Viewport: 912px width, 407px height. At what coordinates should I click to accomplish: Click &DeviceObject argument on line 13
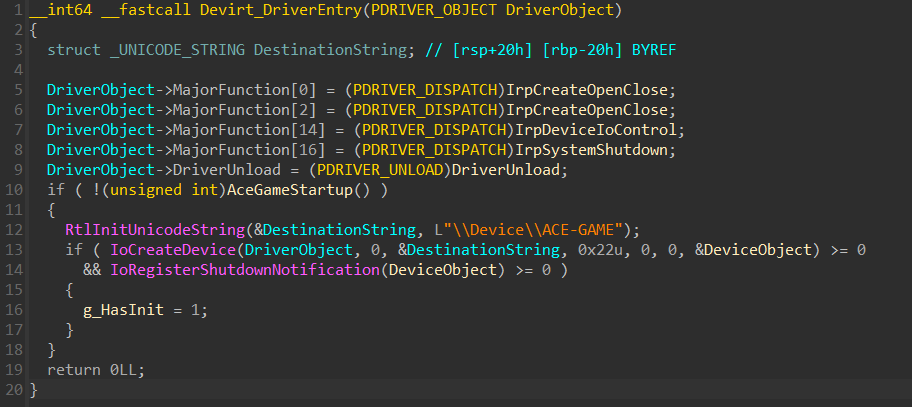[x=753, y=250]
